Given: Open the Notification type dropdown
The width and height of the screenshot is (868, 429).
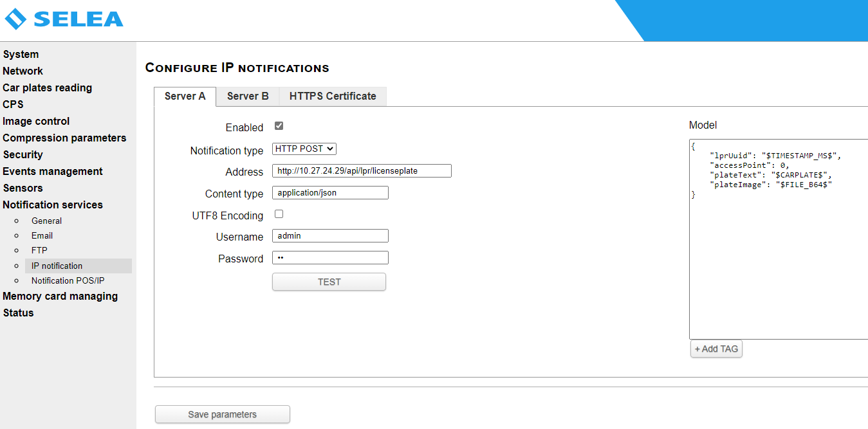Looking at the screenshot, I should (304, 149).
